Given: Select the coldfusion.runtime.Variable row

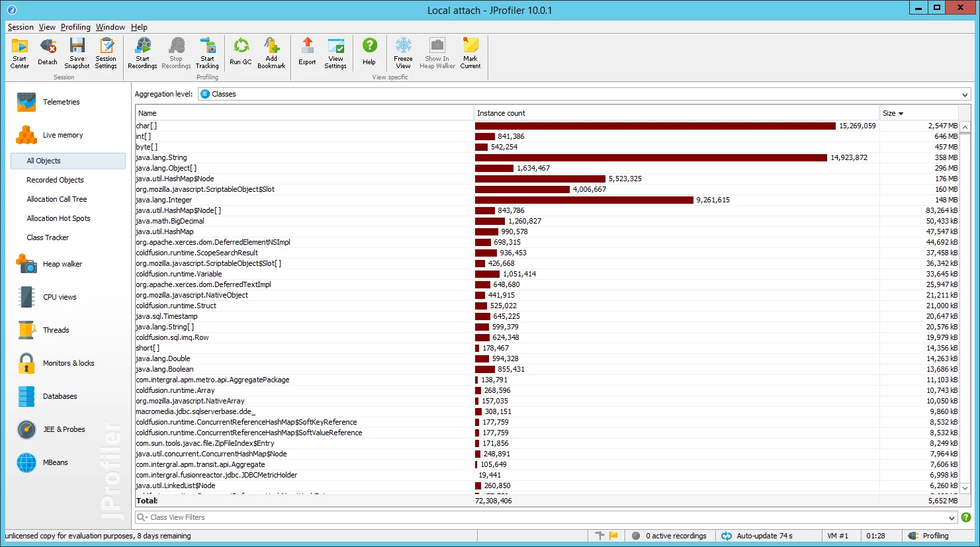Looking at the screenshot, I should point(547,274).
